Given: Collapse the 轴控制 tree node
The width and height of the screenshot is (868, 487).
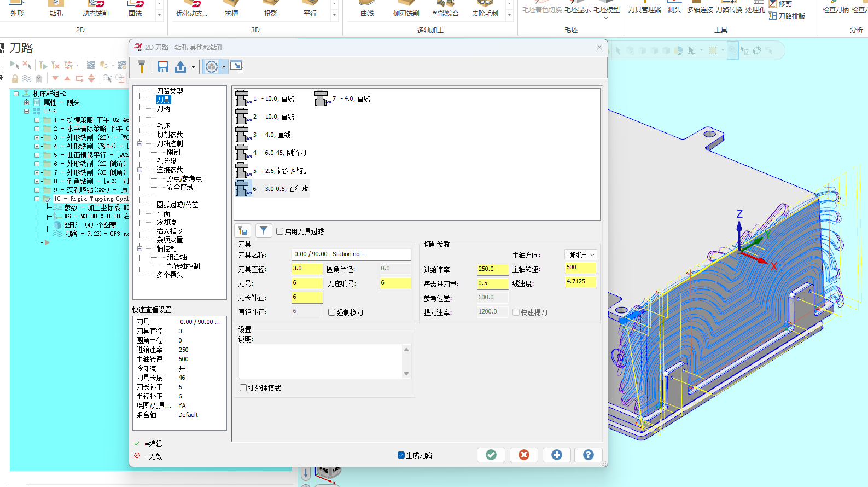Looking at the screenshot, I should (140, 248).
